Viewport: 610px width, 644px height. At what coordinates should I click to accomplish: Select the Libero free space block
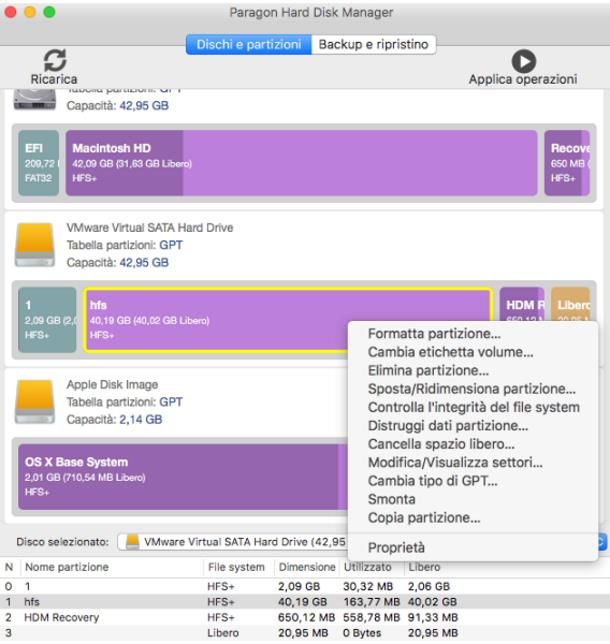click(571, 305)
